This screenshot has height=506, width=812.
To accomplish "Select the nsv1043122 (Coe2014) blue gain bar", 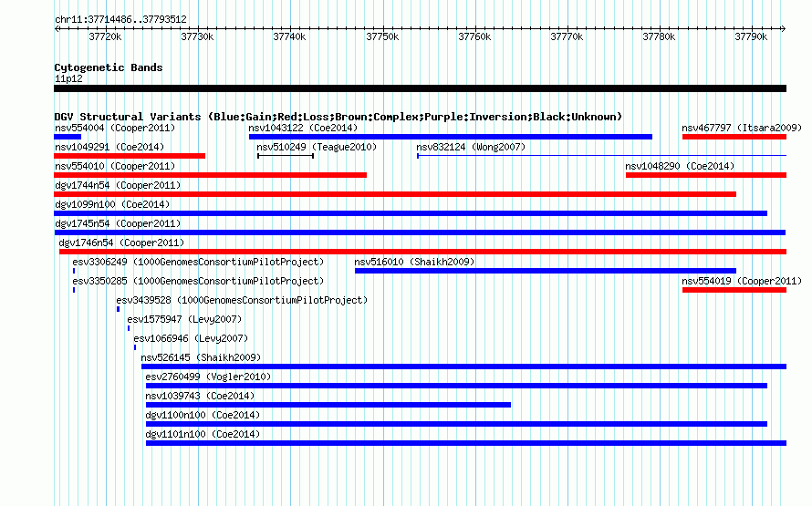I will (451, 137).
